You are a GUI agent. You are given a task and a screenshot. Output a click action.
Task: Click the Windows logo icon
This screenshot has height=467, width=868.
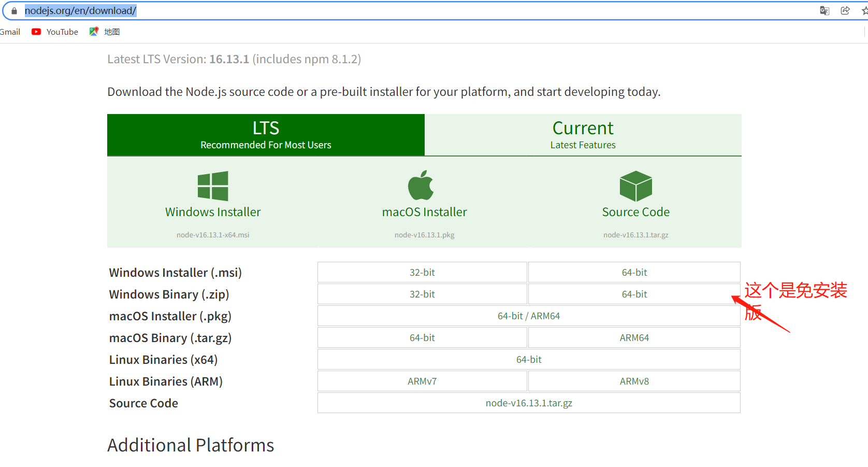point(213,186)
